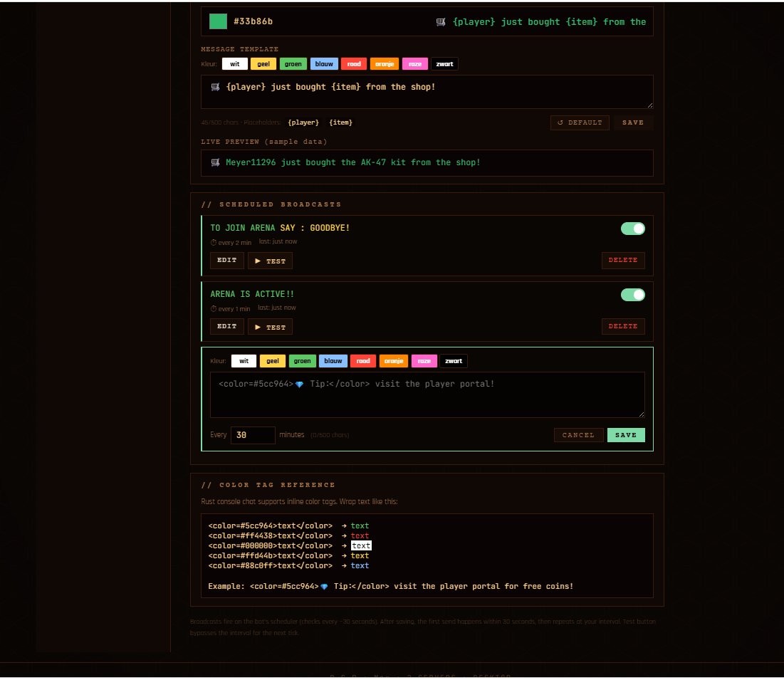Click the shop message template text area
Viewport: 784px width, 680px height.
coord(427,92)
